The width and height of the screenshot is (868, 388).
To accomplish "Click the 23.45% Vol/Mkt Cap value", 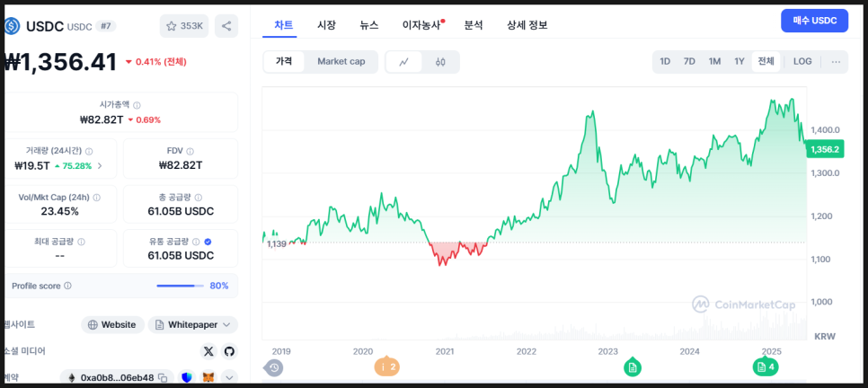I will [x=60, y=211].
